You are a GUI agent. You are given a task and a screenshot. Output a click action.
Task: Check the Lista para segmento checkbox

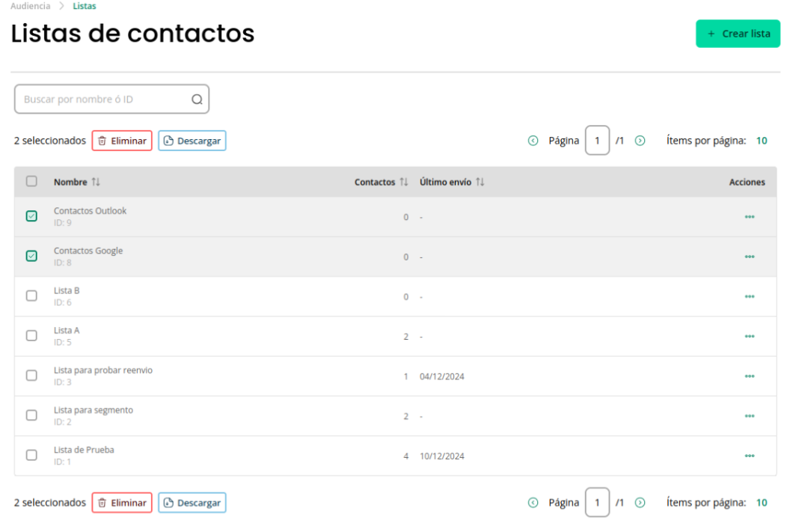pyautogui.click(x=31, y=415)
